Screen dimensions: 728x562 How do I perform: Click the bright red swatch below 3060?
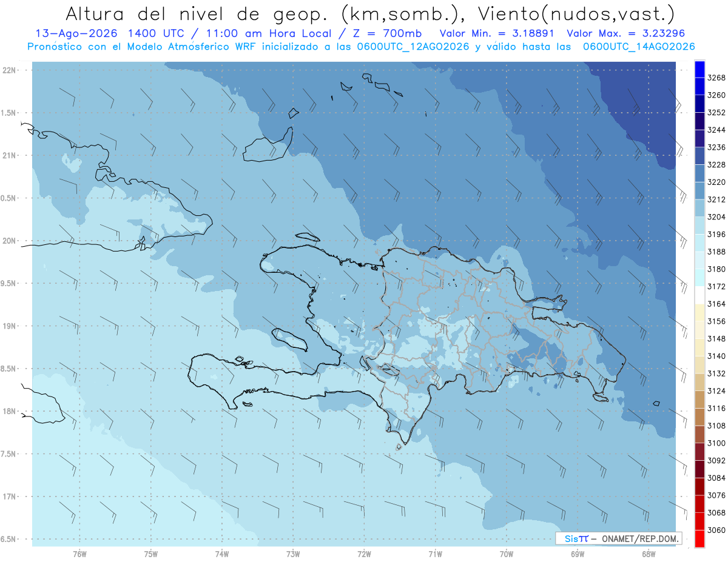point(699,538)
